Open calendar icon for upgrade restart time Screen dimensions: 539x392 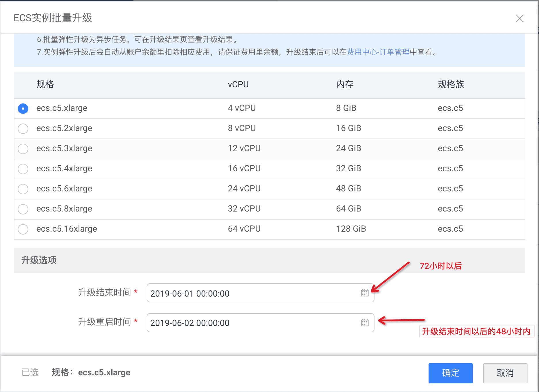click(x=364, y=322)
